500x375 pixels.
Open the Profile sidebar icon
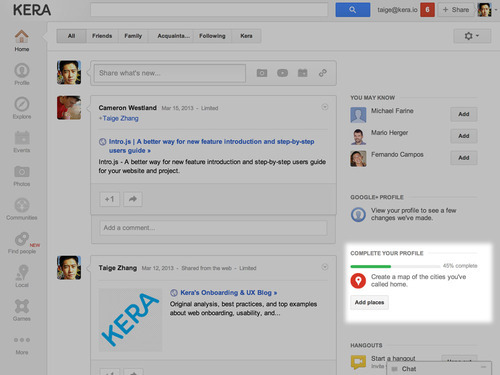pos(22,70)
